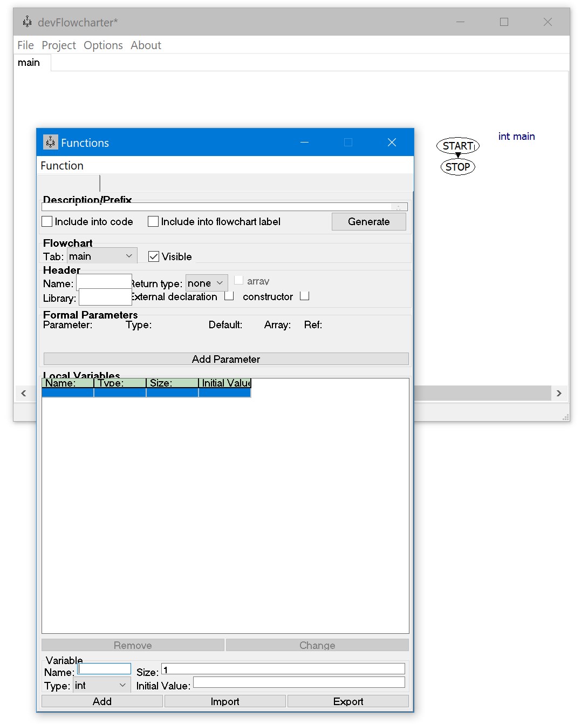
Task: Click the START node in flowchart
Action: 457,146
